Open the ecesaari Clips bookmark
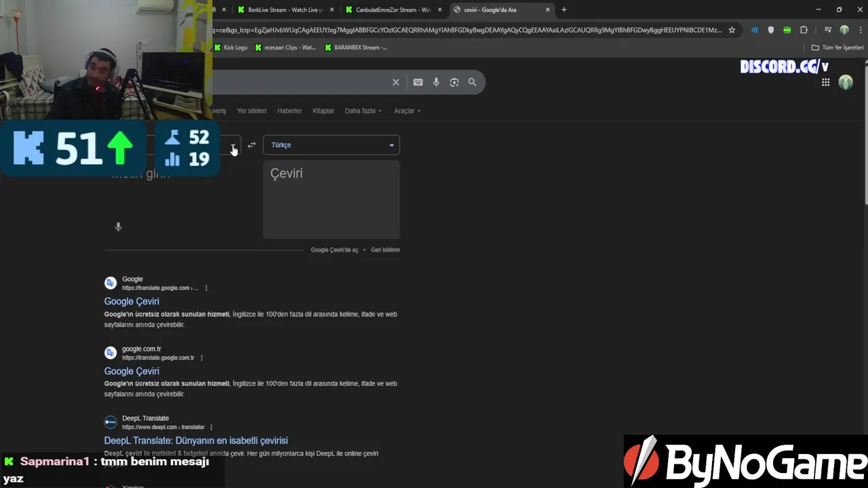Screen dimensions: 868x488 tap(285, 47)
